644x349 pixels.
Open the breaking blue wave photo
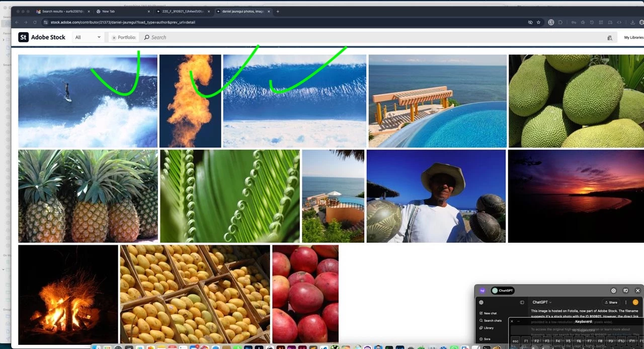point(294,101)
